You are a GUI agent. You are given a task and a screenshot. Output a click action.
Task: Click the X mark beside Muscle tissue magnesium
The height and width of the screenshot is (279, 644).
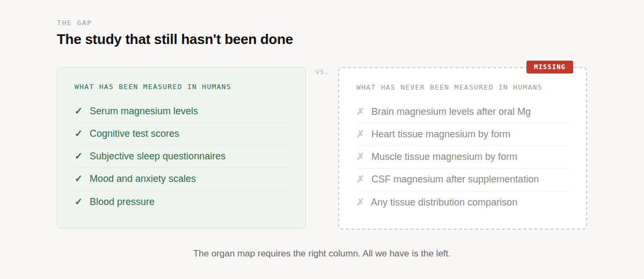(360, 157)
